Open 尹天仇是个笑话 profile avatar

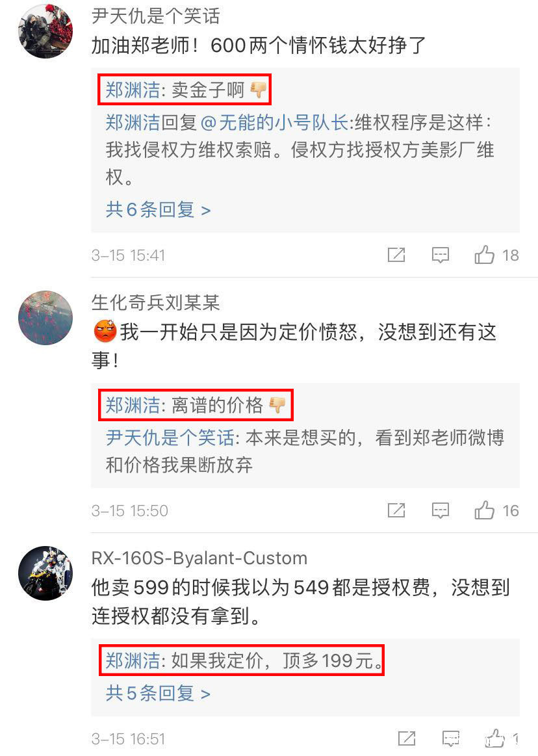coord(45,31)
